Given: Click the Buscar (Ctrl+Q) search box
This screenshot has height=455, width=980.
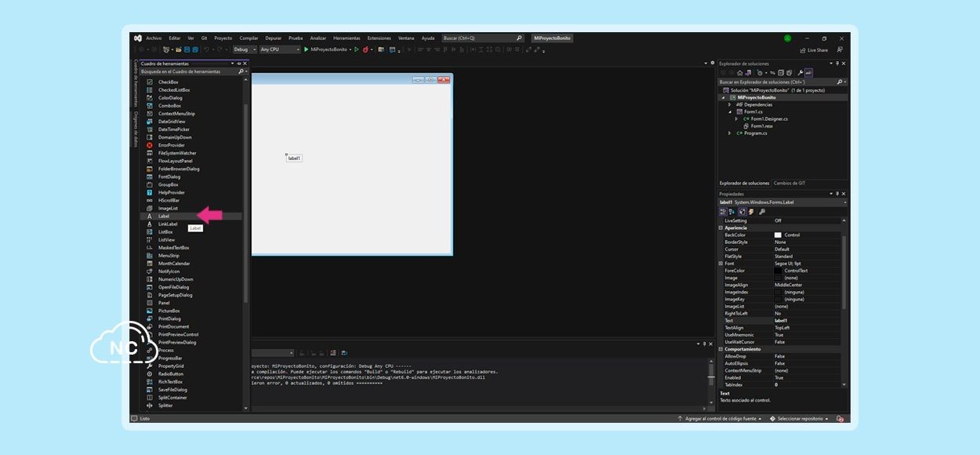Looking at the screenshot, I should [482, 38].
